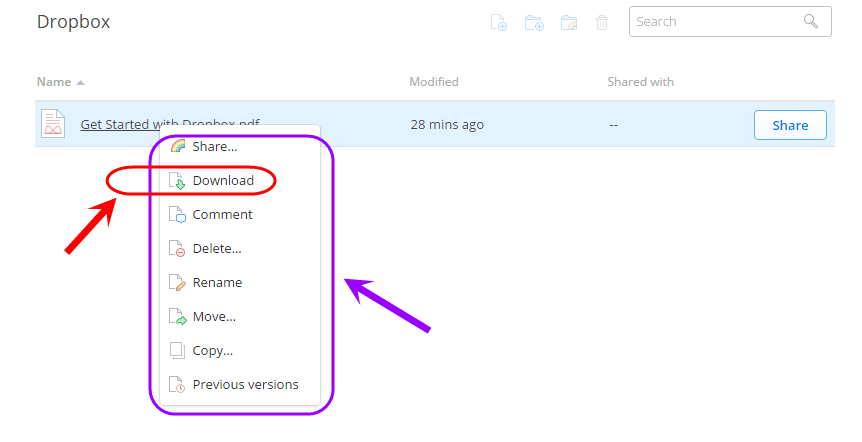Viewport: 862px width, 442px height.
Task: Click the '--' shared with value
Action: point(614,125)
